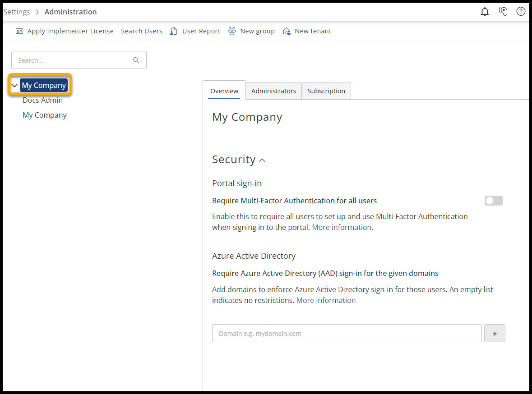
Task: Click the Apply Implementer License icon
Action: pyautogui.click(x=19, y=31)
